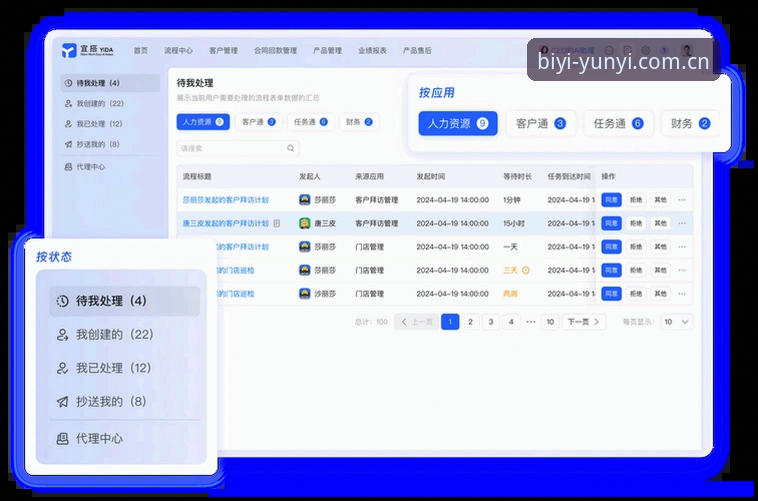Select the small 任务通 tab under 待我处理
The width and height of the screenshot is (758, 501).
point(310,122)
